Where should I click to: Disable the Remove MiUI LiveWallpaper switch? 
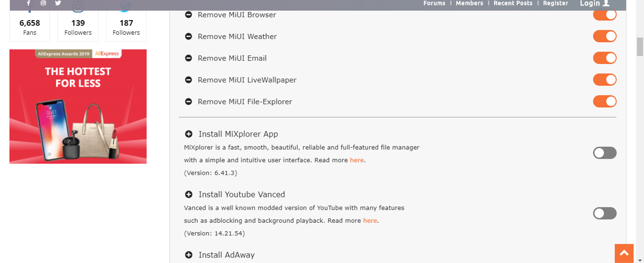(x=605, y=80)
